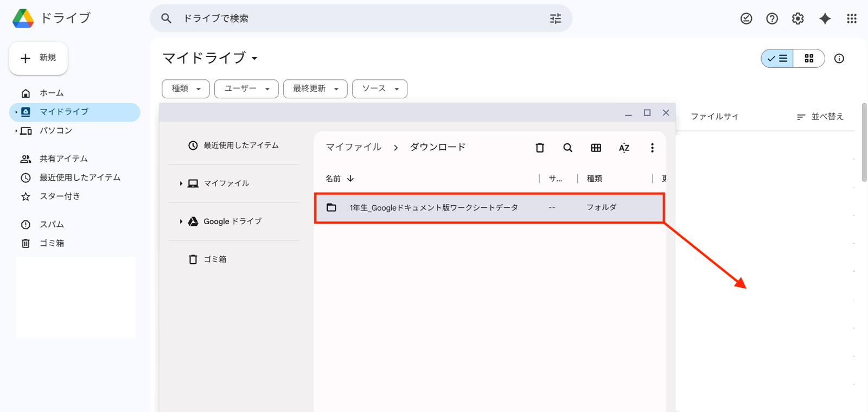Click delete trash icon in Files toolbar

tap(539, 148)
